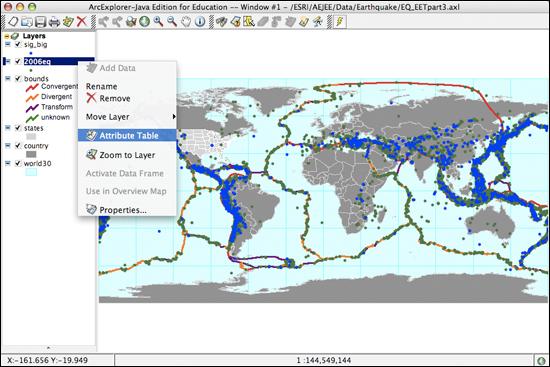Collapse the 2006eq layer legend
Viewport: 550px width, 367px height.
pyautogui.click(x=8, y=61)
